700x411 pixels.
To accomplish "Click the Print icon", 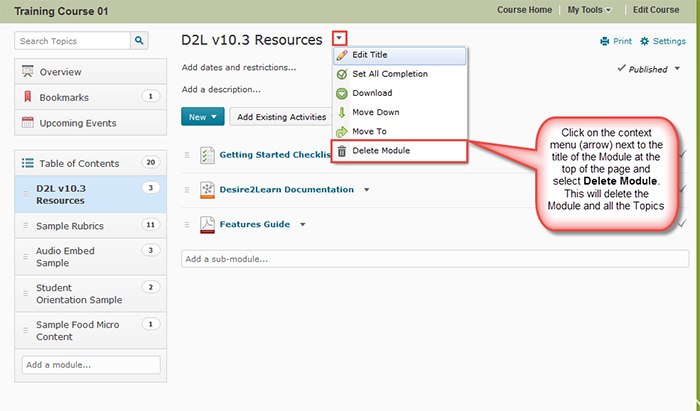I will tap(605, 42).
